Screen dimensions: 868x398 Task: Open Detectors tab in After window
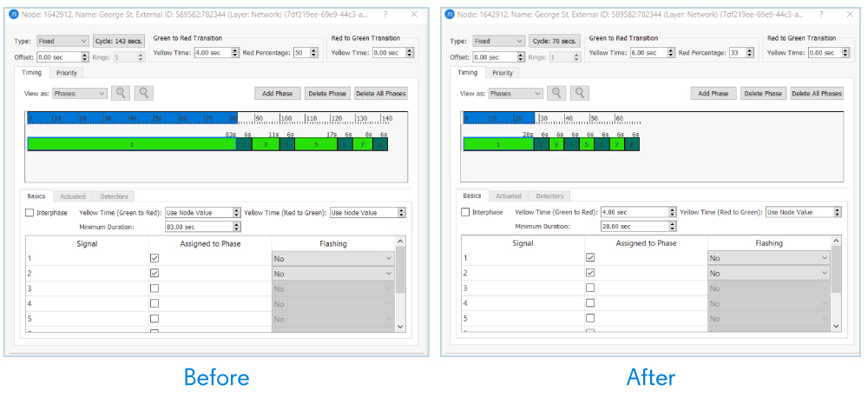pyautogui.click(x=549, y=196)
